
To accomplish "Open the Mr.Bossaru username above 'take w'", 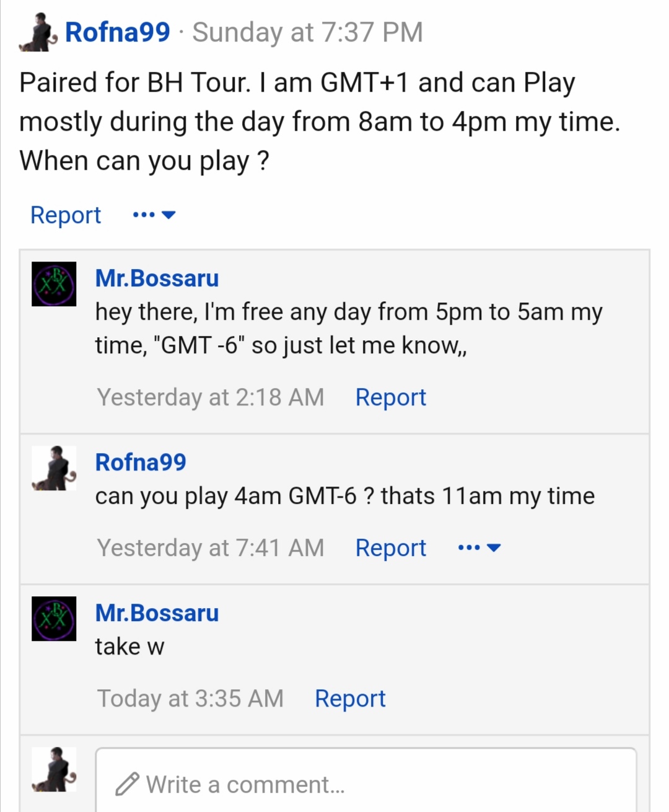I will pyautogui.click(x=157, y=613).
